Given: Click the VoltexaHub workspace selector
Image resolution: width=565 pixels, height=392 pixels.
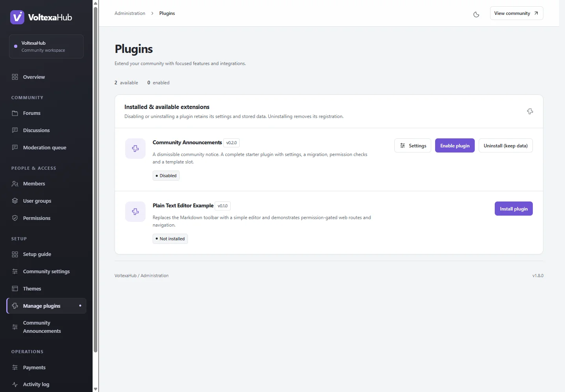Looking at the screenshot, I should [x=46, y=46].
